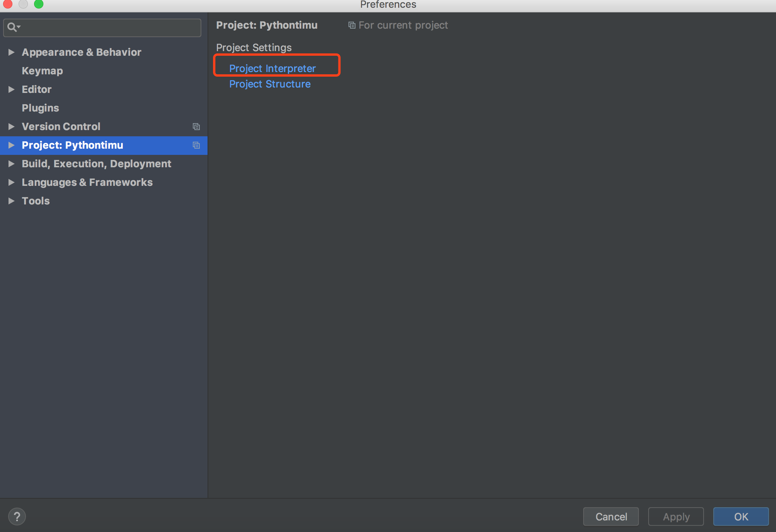Expand the Appearance & Behavior section
Viewport: 776px width, 532px height.
point(11,52)
